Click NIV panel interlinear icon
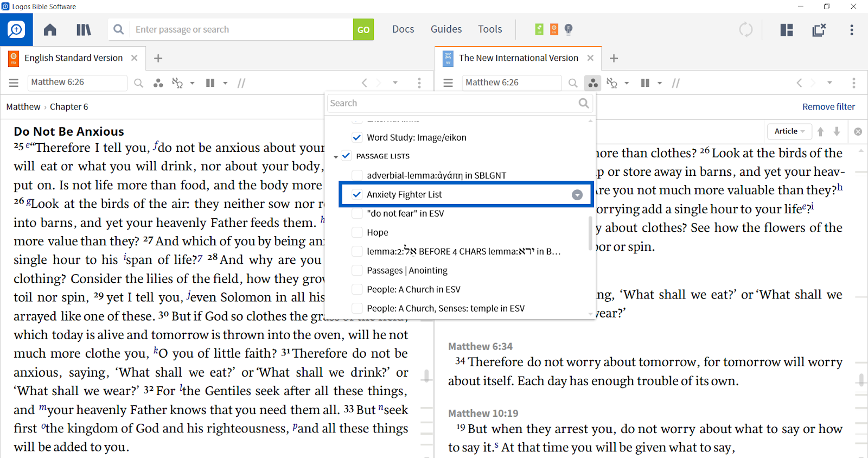The width and height of the screenshot is (868, 458). [612, 83]
